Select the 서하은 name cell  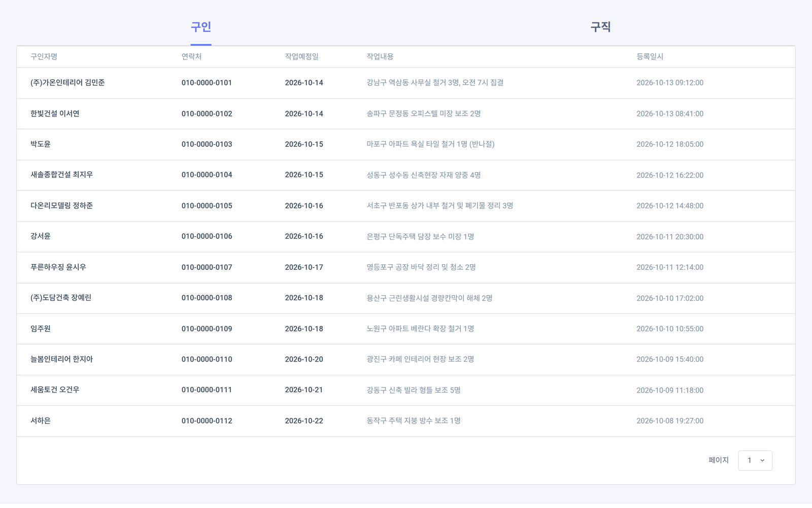pos(41,421)
